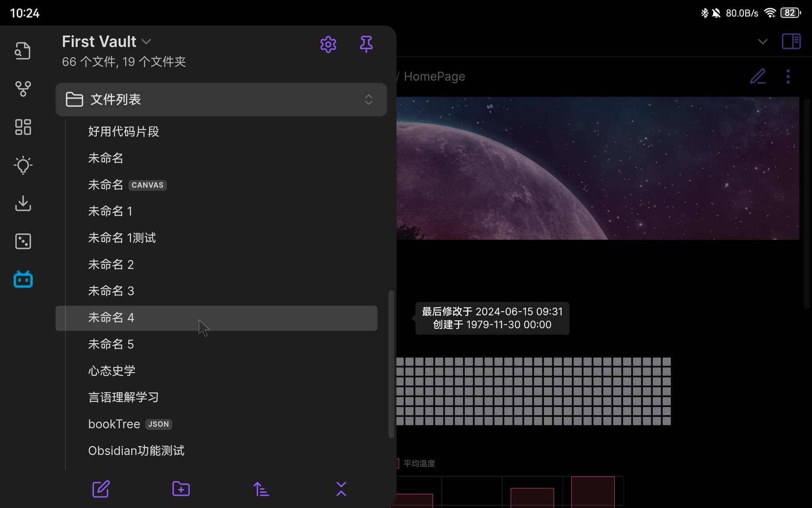This screenshot has height=508, width=812.
Task: Open the note 未命名
Action: click(x=216, y=158)
